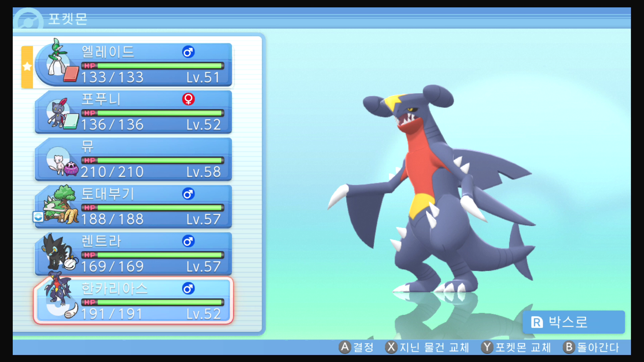Click the male gender icon for 한카리아스
Viewport: 644px width, 362px height.
188,288
